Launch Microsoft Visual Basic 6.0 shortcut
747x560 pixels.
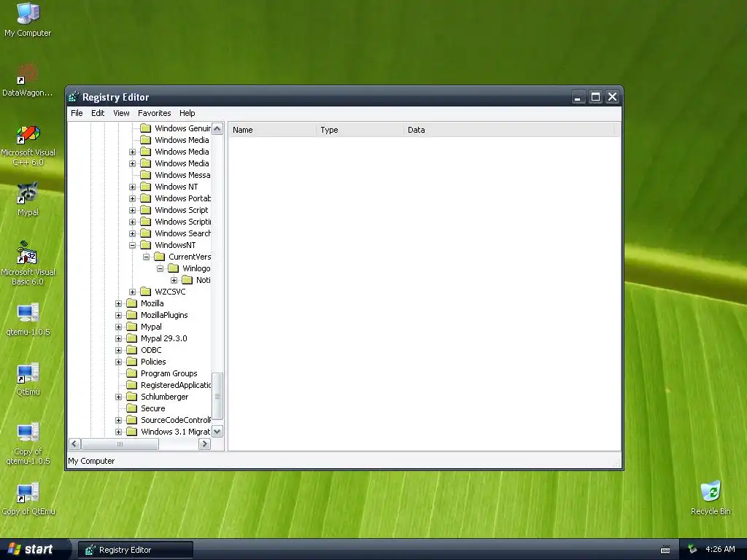28,263
